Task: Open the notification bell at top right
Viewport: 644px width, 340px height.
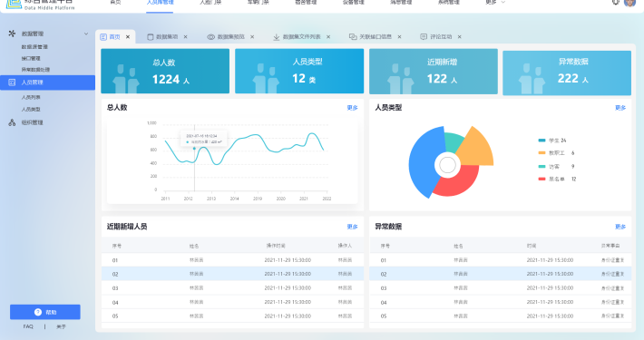Action: tap(615, 2)
